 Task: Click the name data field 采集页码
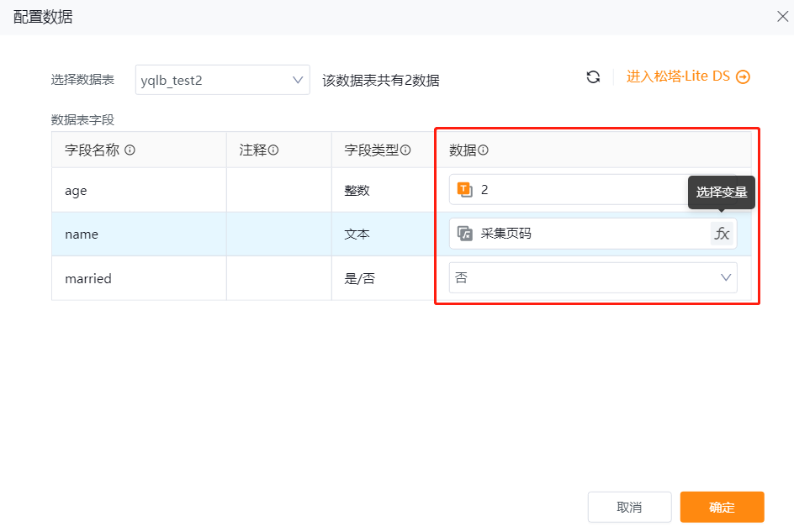click(x=580, y=234)
